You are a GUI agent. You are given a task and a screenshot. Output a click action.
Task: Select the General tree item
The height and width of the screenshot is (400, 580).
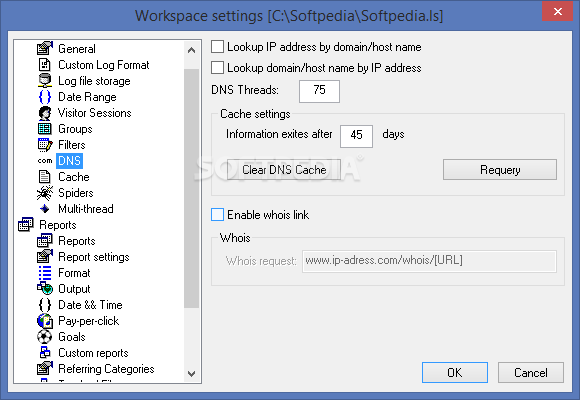tap(77, 49)
